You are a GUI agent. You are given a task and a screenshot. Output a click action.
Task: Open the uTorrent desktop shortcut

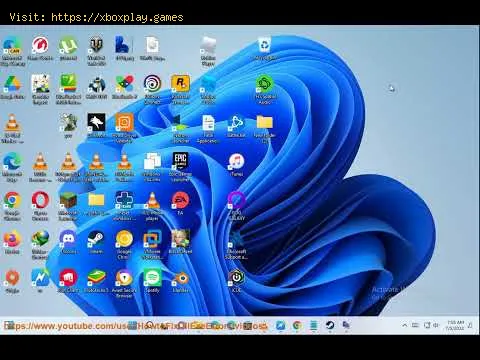point(68,49)
